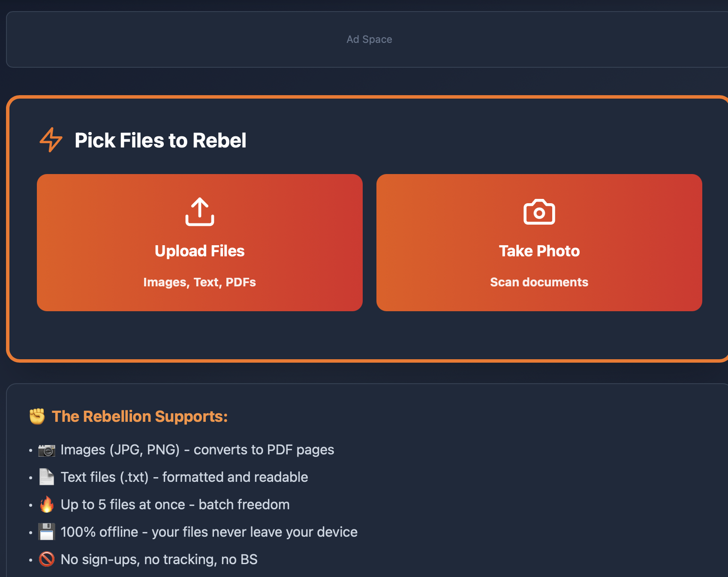Click the raised fist emoji next to Rebellion Supports
Image resolution: width=728 pixels, height=577 pixels.
point(36,415)
